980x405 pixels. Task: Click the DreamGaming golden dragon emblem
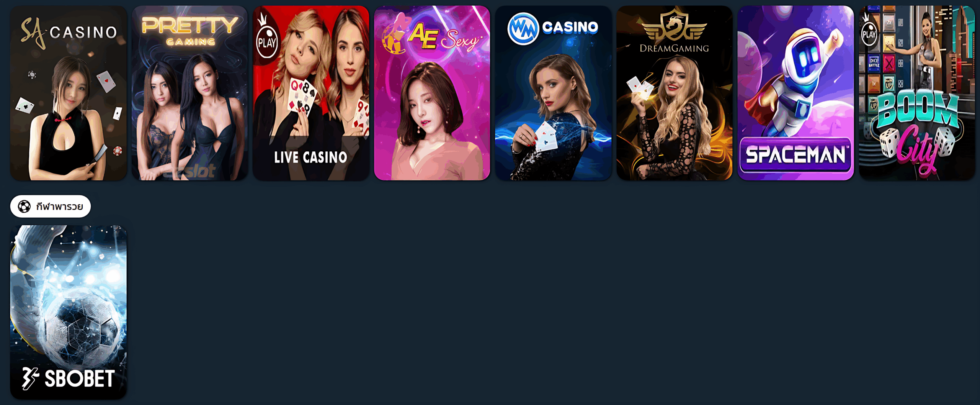pyautogui.click(x=674, y=26)
